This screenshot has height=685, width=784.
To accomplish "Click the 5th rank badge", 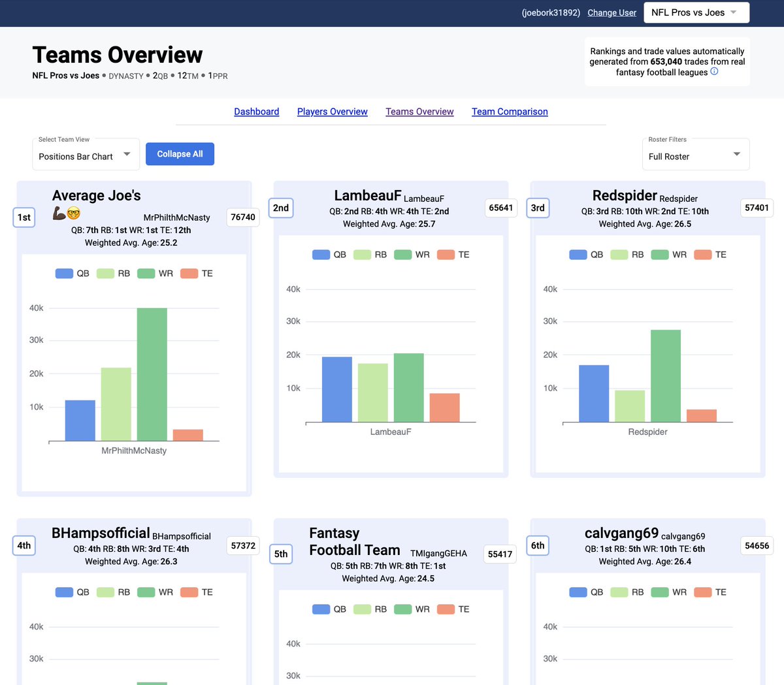I will click(281, 554).
